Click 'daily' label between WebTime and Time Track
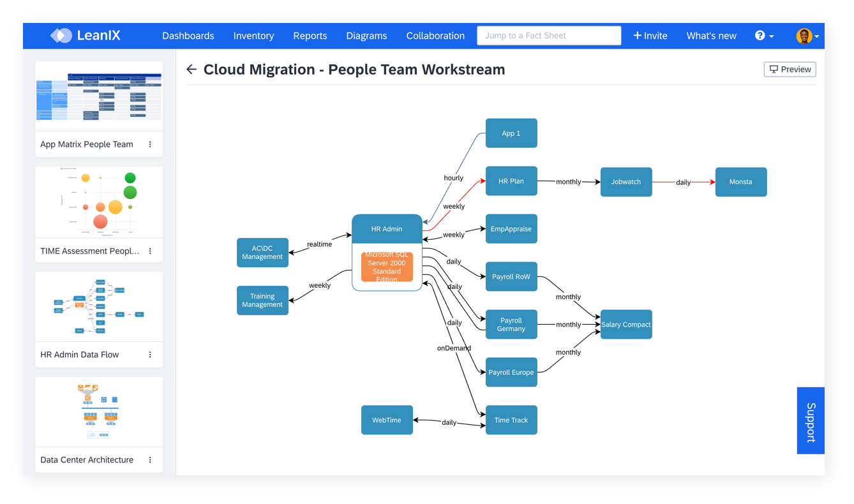Image resolution: width=854 pixels, height=504 pixels. click(449, 422)
